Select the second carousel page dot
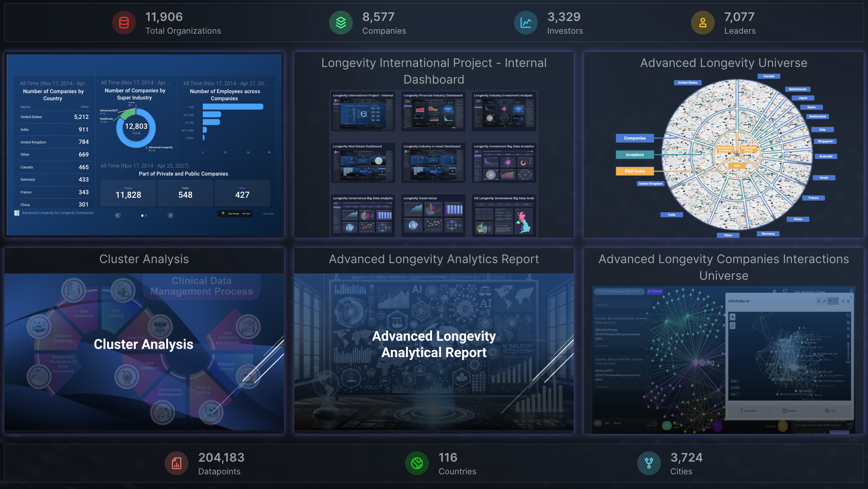This screenshot has width=868, height=489. [x=146, y=216]
